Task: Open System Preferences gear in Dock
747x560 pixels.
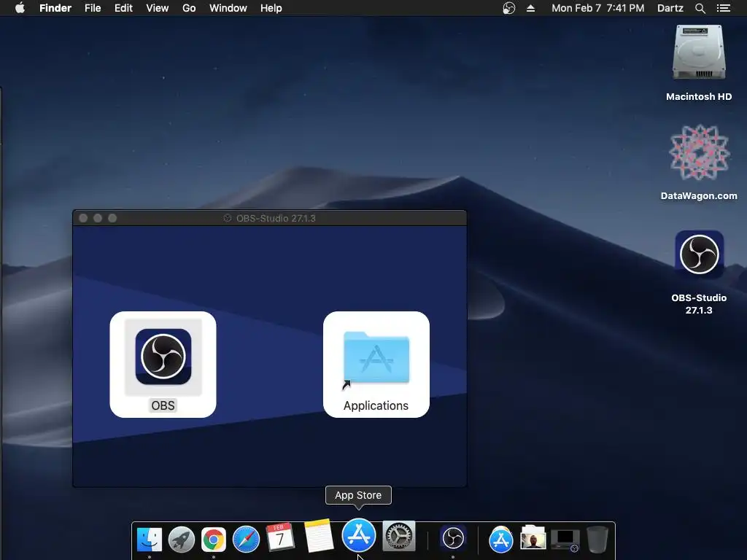Action: (x=399, y=536)
